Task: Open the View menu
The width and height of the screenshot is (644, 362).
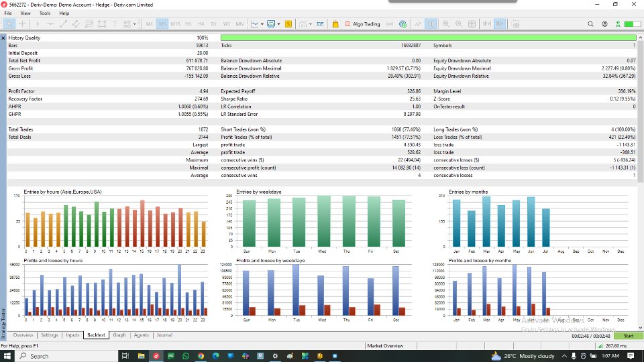Action: 25,13
